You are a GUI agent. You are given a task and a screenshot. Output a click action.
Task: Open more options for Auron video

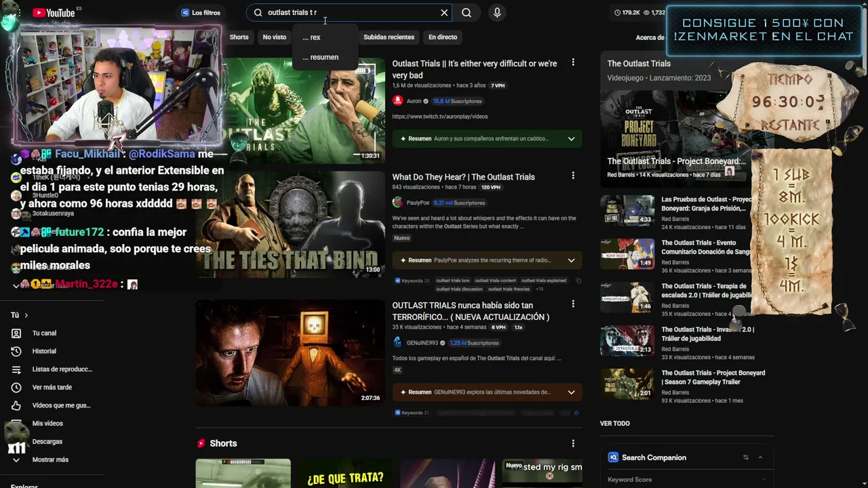[x=573, y=62]
